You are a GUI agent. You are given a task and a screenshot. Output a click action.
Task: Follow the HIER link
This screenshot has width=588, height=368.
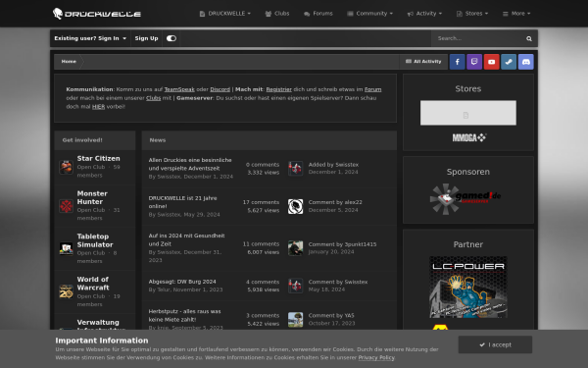coord(98,107)
